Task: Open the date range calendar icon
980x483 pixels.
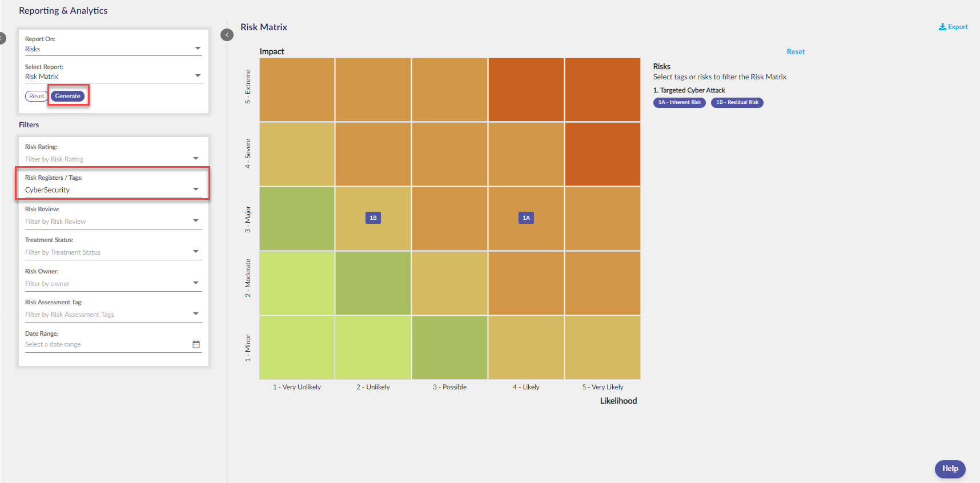Action: (x=196, y=344)
